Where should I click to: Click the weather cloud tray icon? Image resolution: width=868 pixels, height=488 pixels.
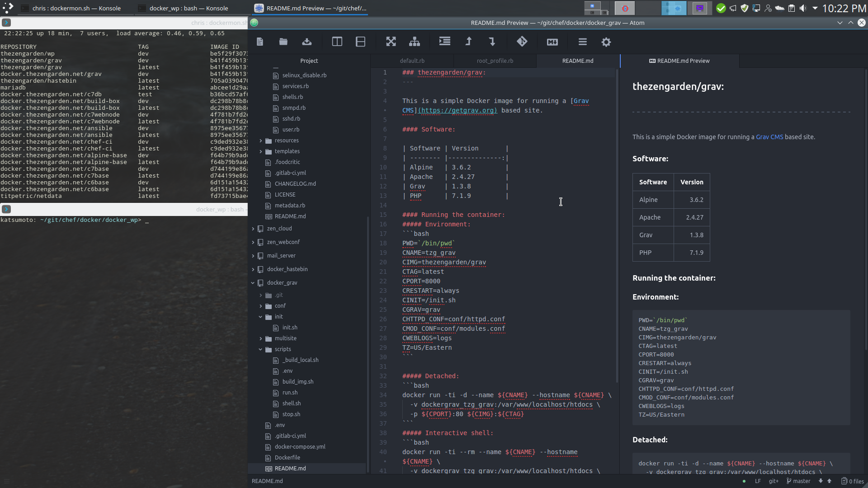click(780, 8)
